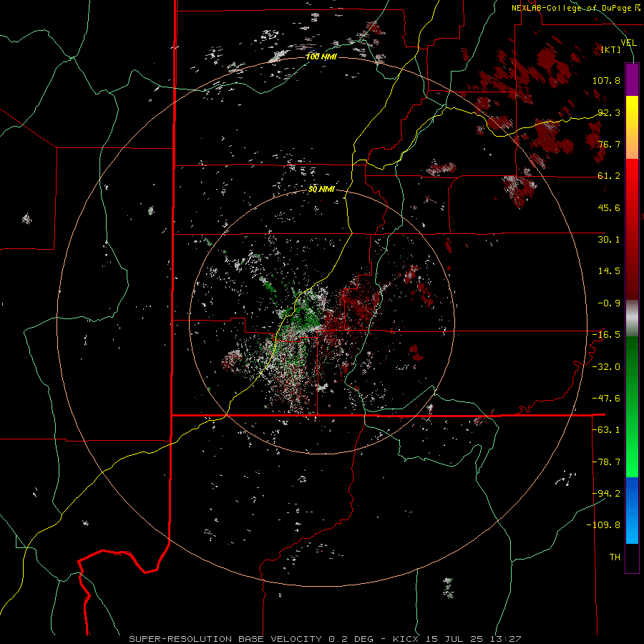
Task: Click the -0.9 legend value
Action: [x=609, y=303]
